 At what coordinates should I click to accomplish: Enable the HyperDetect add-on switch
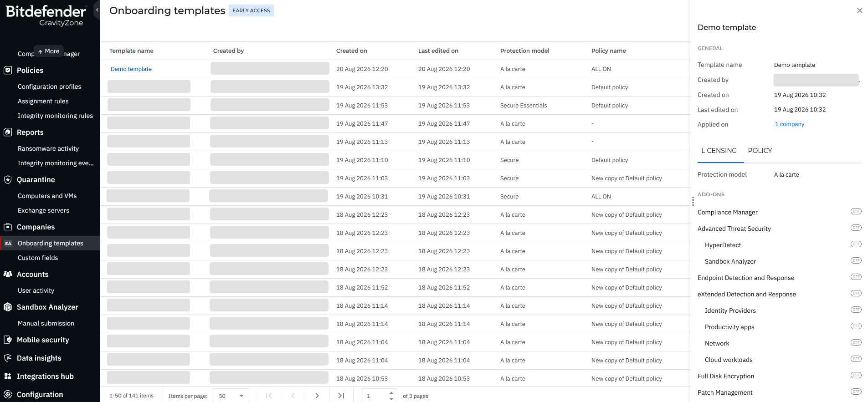[x=856, y=244]
